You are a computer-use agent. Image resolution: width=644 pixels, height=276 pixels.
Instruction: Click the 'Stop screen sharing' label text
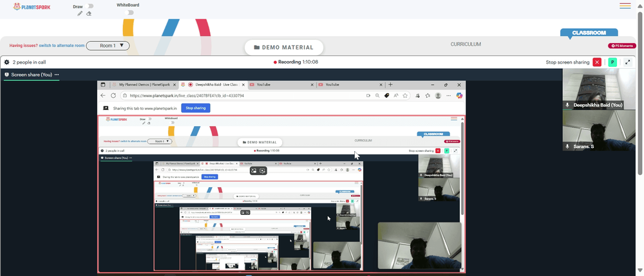coord(567,62)
